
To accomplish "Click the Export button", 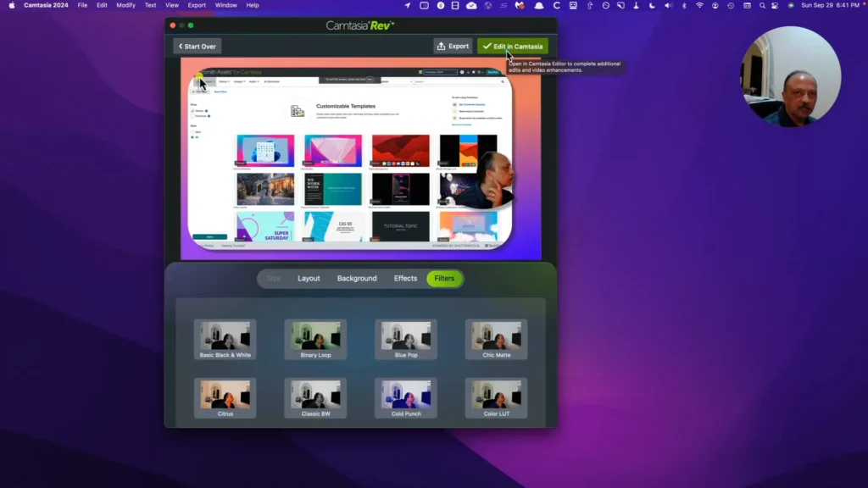I will [453, 47].
